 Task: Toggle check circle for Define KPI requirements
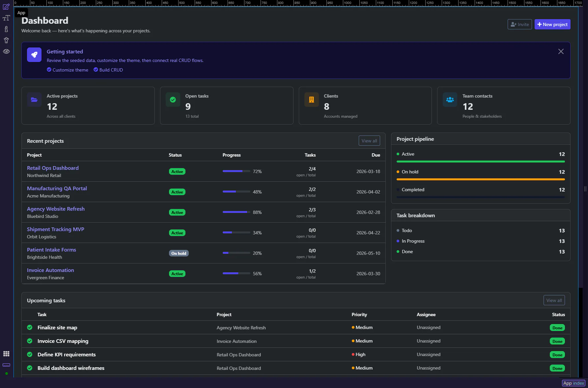(x=30, y=354)
